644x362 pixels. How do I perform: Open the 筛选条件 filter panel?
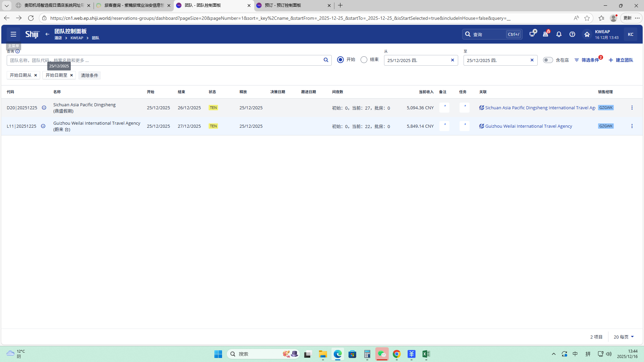(587, 60)
